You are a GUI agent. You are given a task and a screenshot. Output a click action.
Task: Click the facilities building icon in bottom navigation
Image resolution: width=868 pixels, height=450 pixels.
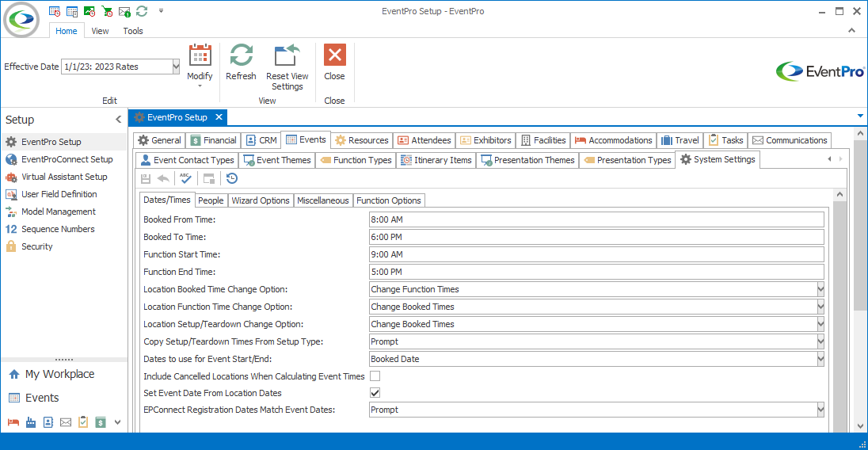31,422
